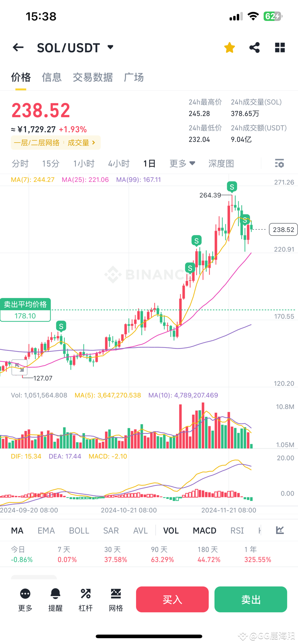This screenshot has width=298, height=644.
Task: Tap the back arrow to exit the chart
Action: click(x=18, y=47)
